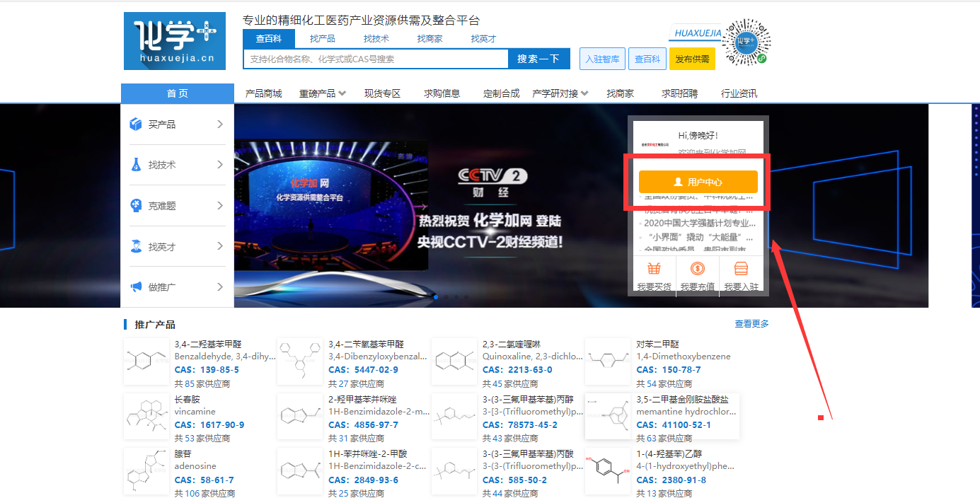Click the 我要入驻 store icon

point(741,270)
